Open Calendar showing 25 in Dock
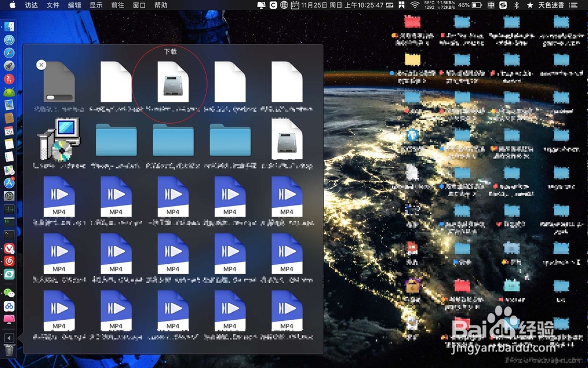 point(9,131)
